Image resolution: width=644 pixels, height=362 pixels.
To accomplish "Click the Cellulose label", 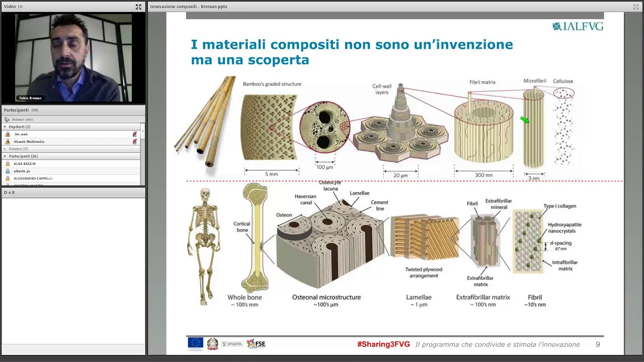I will 563,81.
